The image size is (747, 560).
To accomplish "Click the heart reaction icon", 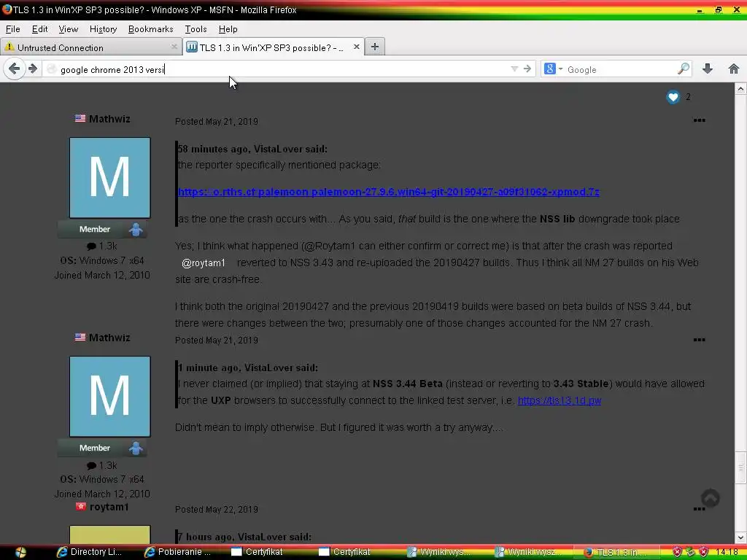I will 673,97.
